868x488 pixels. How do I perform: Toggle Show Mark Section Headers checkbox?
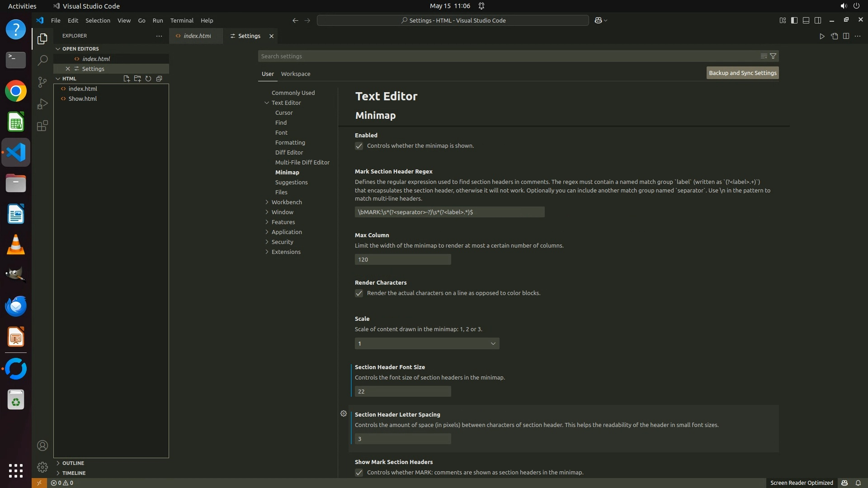click(x=359, y=473)
